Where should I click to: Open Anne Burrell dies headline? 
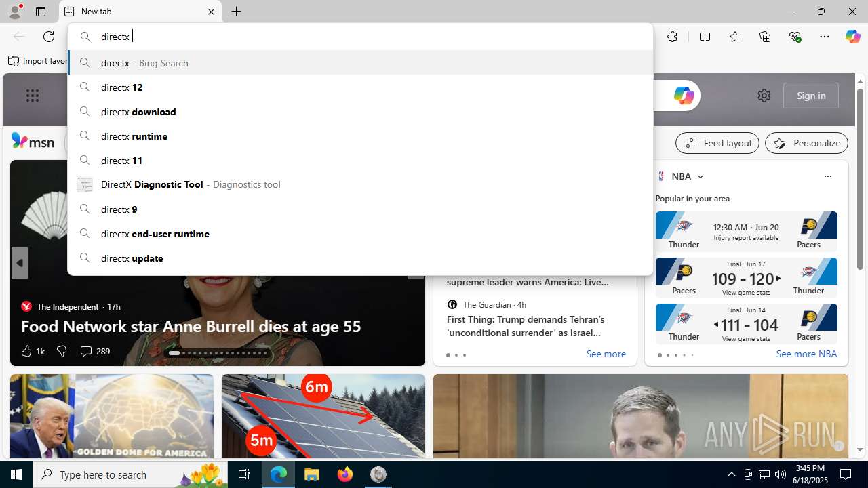click(191, 326)
